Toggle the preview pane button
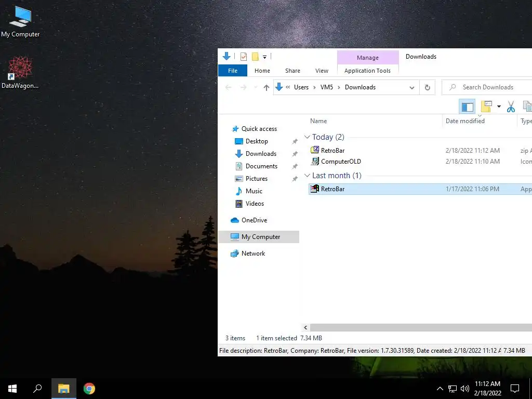The height and width of the screenshot is (399, 532). tap(467, 107)
